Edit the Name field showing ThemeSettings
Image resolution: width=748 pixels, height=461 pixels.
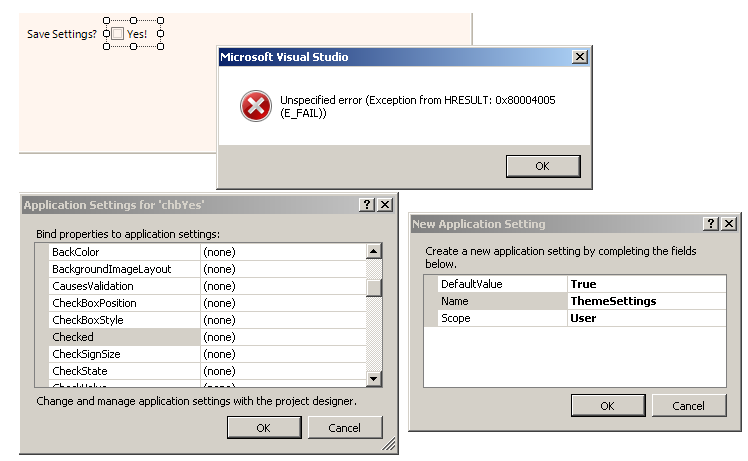pyautogui.click(x=647, y=301)
